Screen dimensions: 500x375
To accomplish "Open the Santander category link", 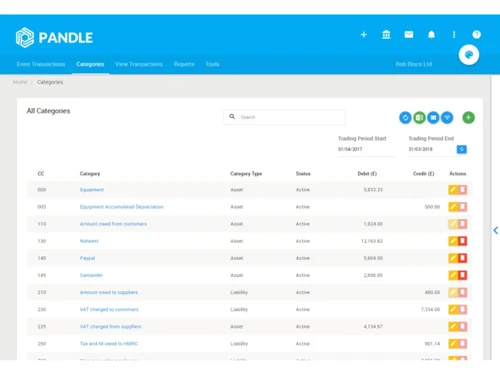I will 91,275.
